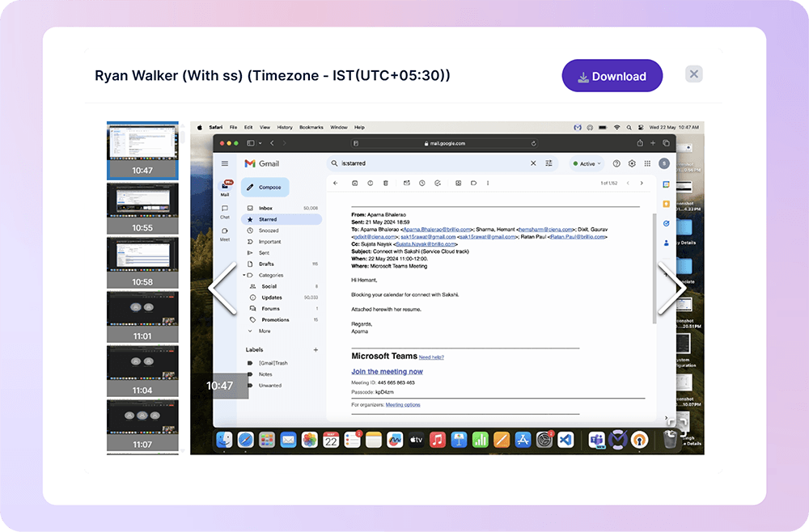Open Gmail Mail icon in left rail
The height and width of the screenshot is (532, 809).
[225, 188]
